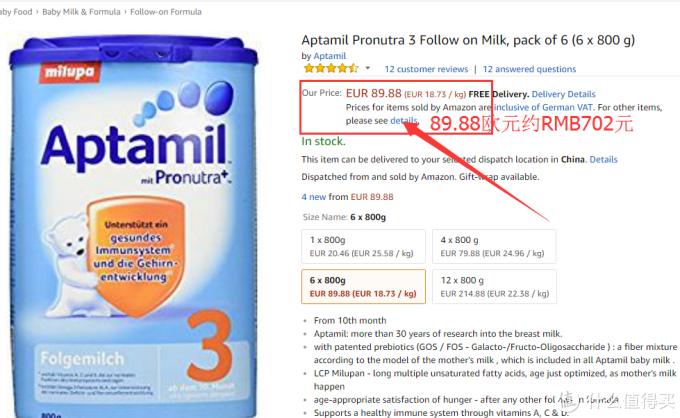Open the price details link

[404, 120]
